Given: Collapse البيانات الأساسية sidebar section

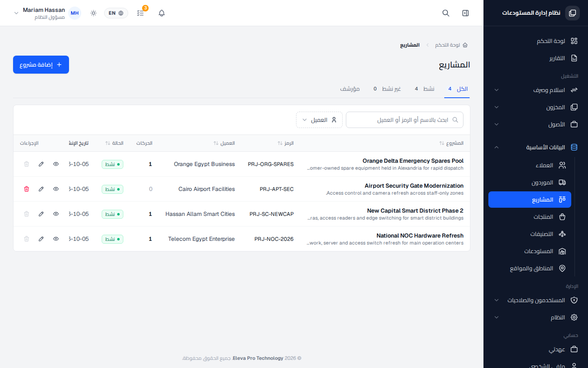Looking at the screenshot, I should (536, 147).
